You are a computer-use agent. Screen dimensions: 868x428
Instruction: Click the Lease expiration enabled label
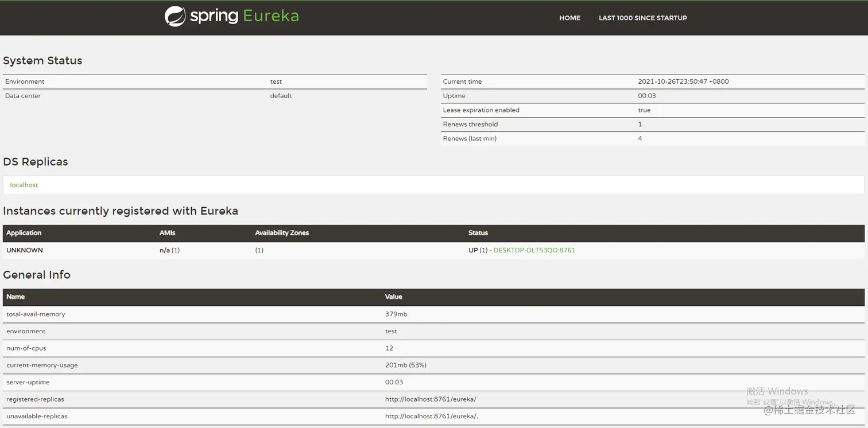[481, 110]
